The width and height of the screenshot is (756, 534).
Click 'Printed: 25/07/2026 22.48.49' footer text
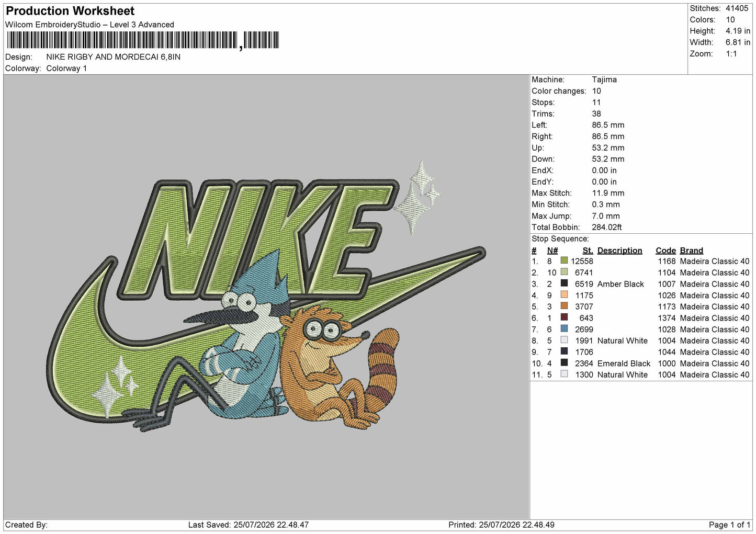coord(501,525)
